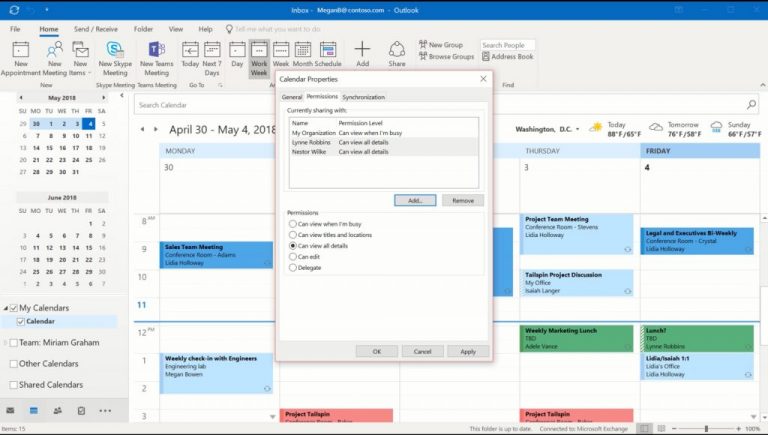Viewport: 768px width, 435px height.
Task: Click Cancel in Calendar Properties
Action: pos(422,351)
